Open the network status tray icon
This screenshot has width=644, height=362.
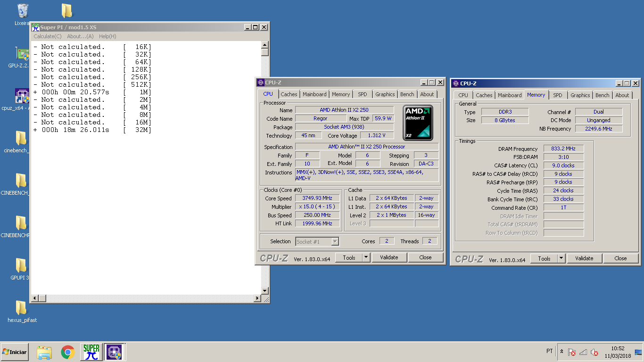(583, 352)
